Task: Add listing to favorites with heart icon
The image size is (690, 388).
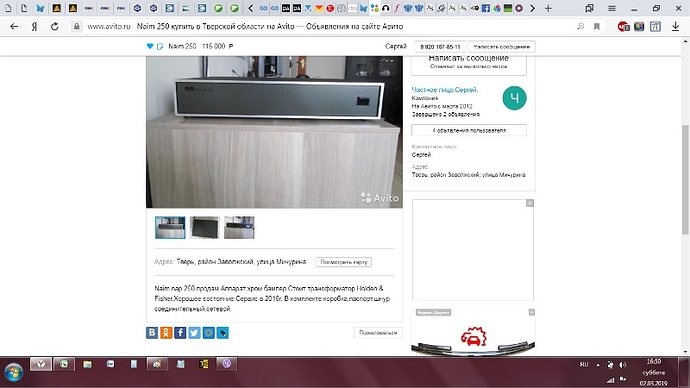Action: coord(150,46)
